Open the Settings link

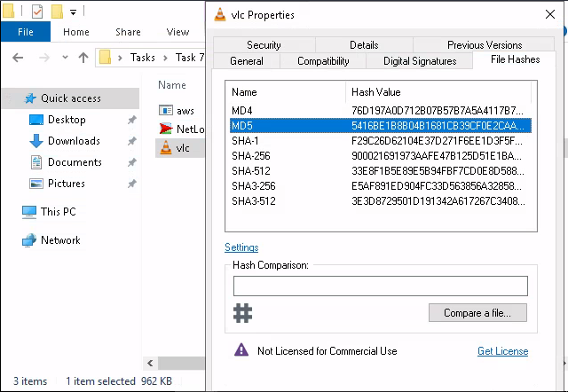point(241,247)
